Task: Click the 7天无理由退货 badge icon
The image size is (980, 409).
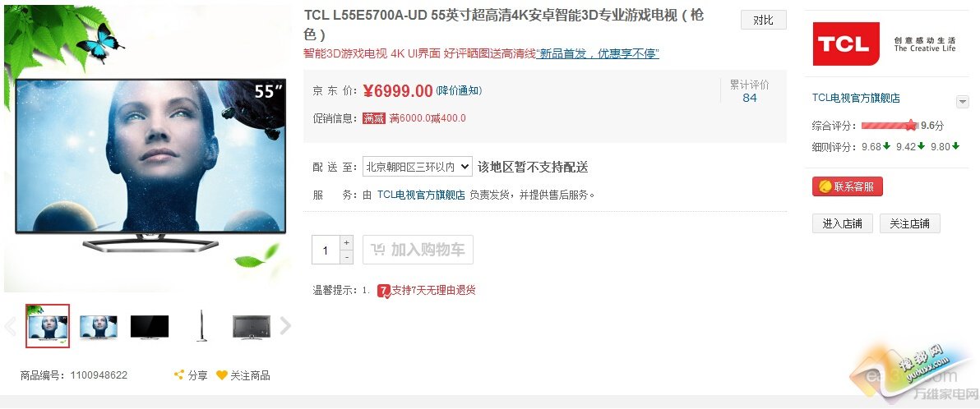Action: (x=384, y=291)
